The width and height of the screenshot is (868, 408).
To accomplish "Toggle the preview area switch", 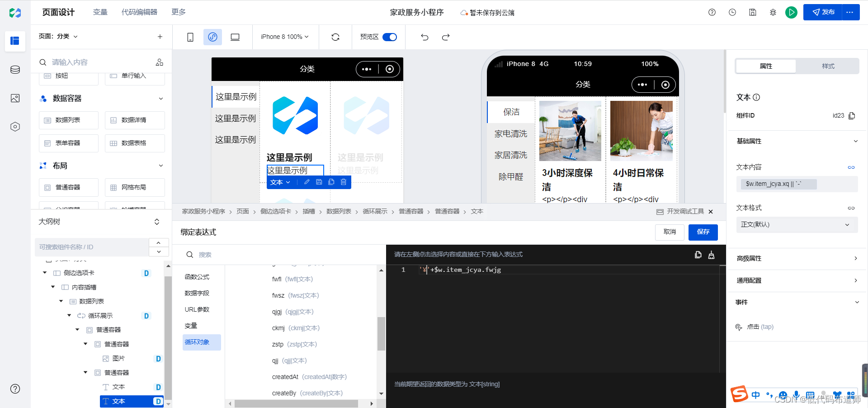I will pyautogui.click(x=390, y=37).
